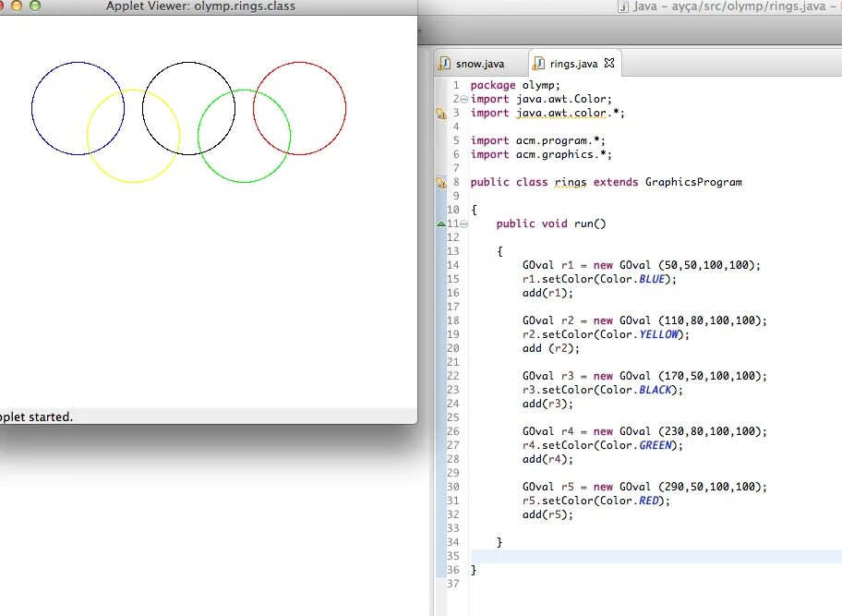This screenshot has height=616, width=842.
Task: Click 'add (r2);' on line 20
Action: coord(551,348)
